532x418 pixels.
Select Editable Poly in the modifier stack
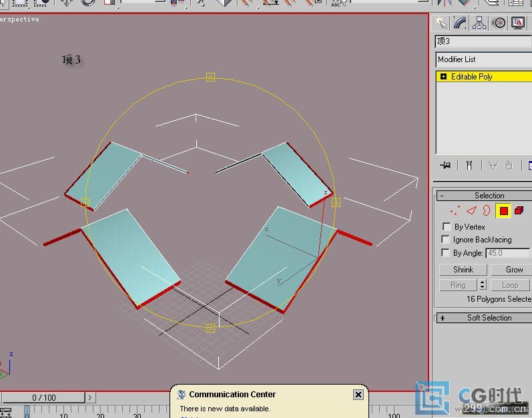(472, 77)
